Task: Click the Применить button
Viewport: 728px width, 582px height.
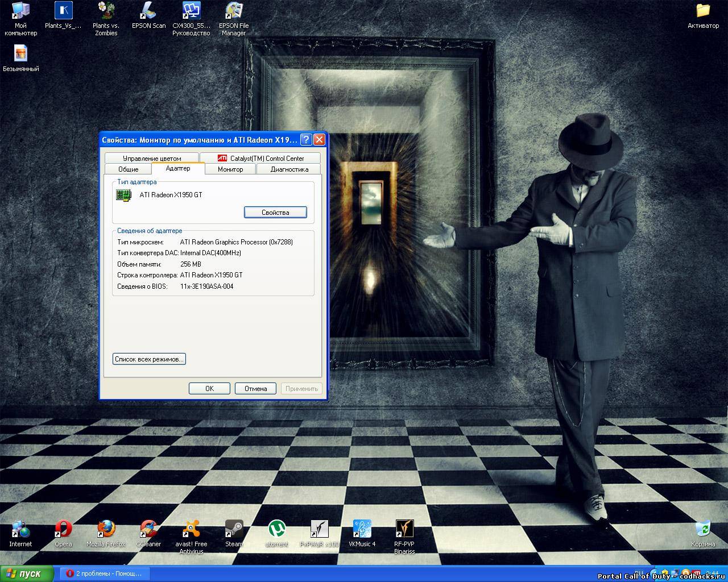Action: (x=301, y=388)
